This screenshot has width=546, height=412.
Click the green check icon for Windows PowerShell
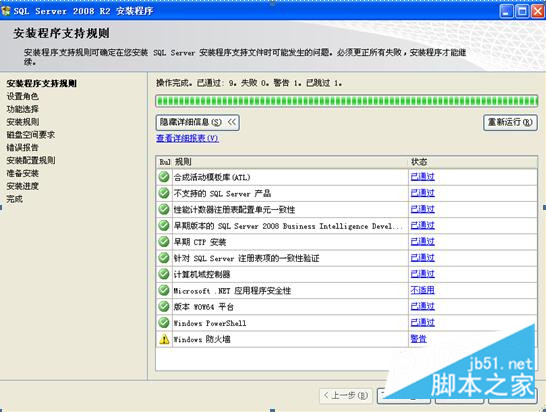click(x=164, y=323)
